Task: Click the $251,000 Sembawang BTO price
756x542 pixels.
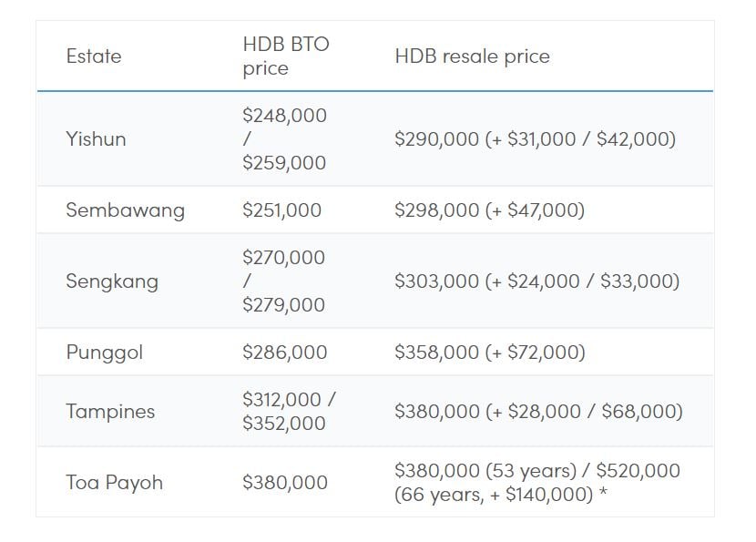Action: pos(281,210)
